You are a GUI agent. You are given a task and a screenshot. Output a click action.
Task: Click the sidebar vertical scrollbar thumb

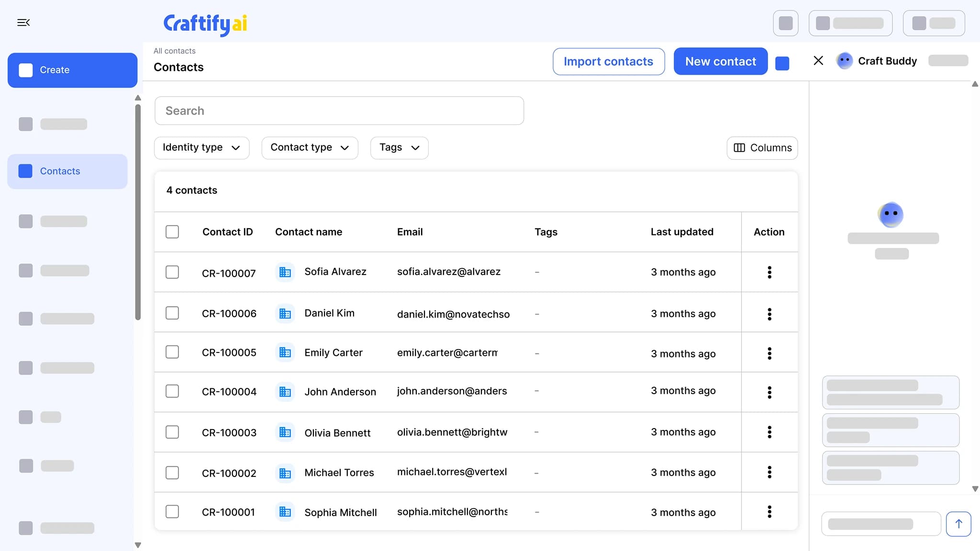point(138,211)
